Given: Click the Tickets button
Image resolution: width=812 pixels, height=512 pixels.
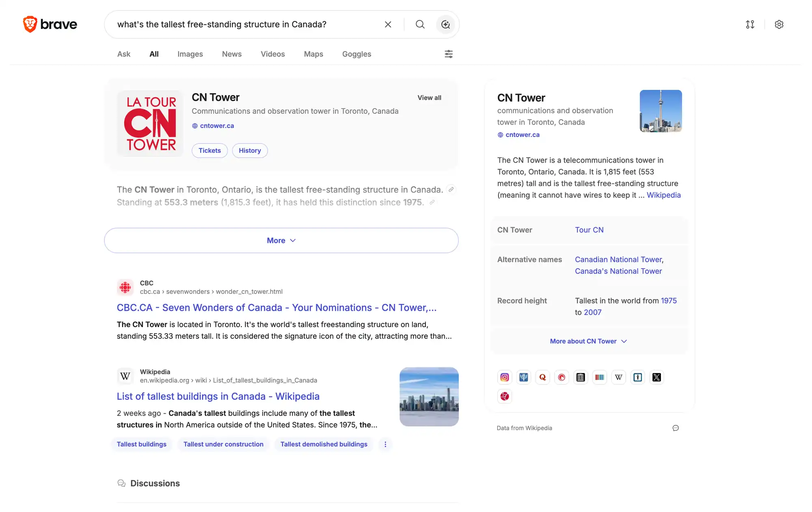Looking at the screenshot, I should coord(209,151).
